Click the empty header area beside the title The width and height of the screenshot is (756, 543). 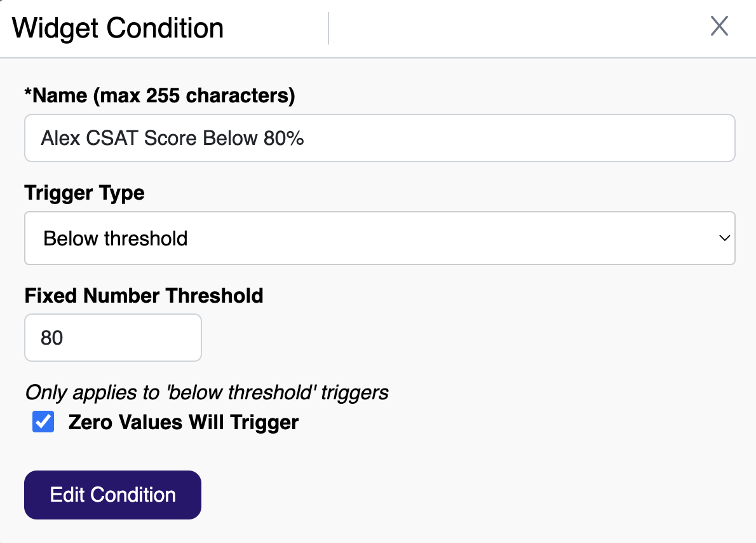tap(508, 28)
